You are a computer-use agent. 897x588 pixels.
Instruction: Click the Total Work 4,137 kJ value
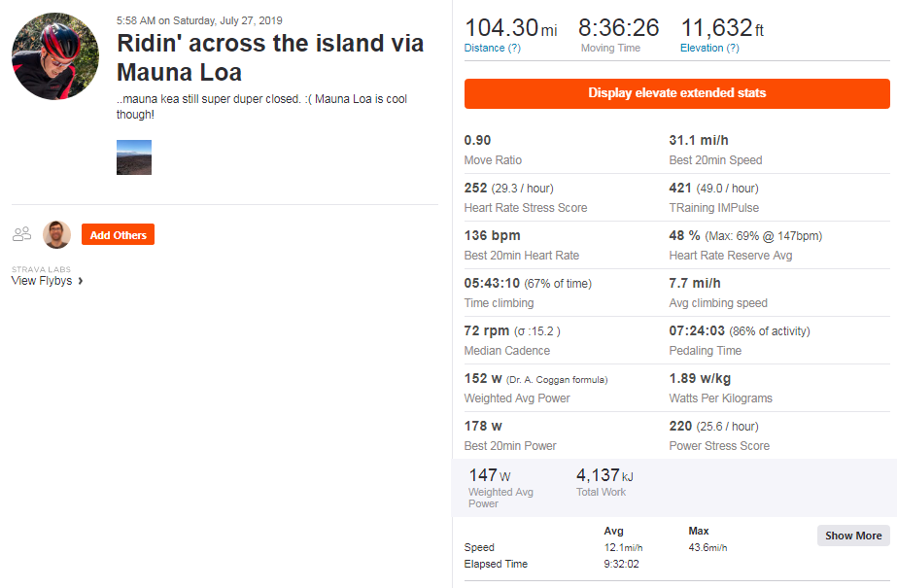[604, 476]
